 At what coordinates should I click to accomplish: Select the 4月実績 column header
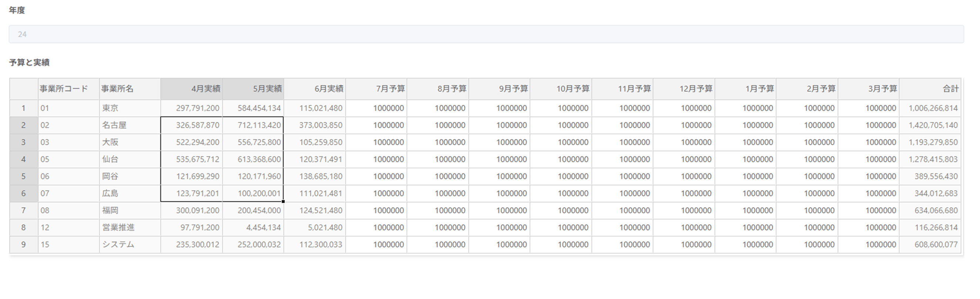click(x=191, y=89)
